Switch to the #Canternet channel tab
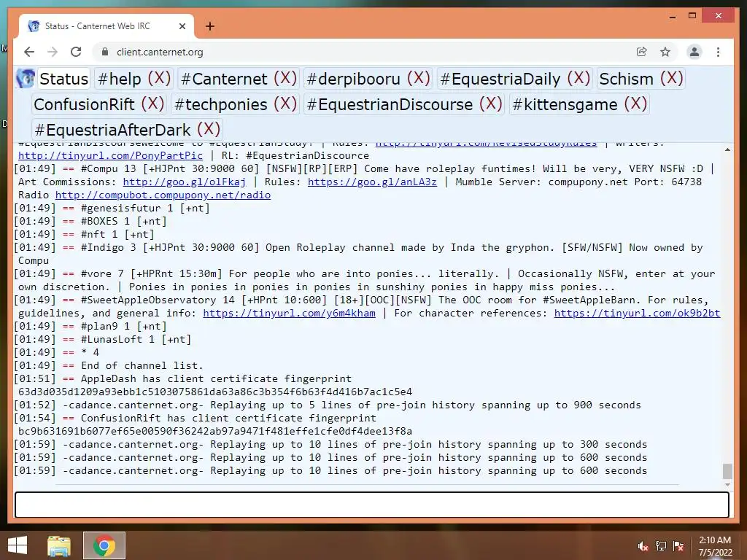This screenshot has height=560, width=747. pyautogui.click(x=224, y=79)
